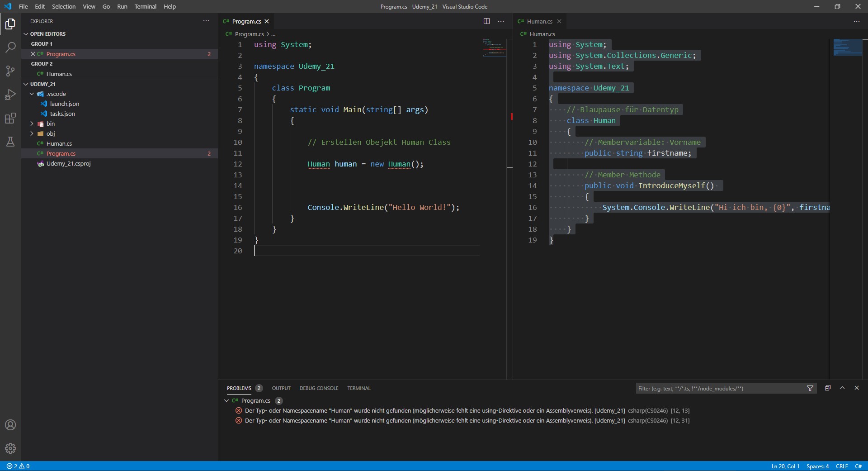The height and width of the screenshot is (471, 868).
Task: Open the Help menu
Action: 170,6
